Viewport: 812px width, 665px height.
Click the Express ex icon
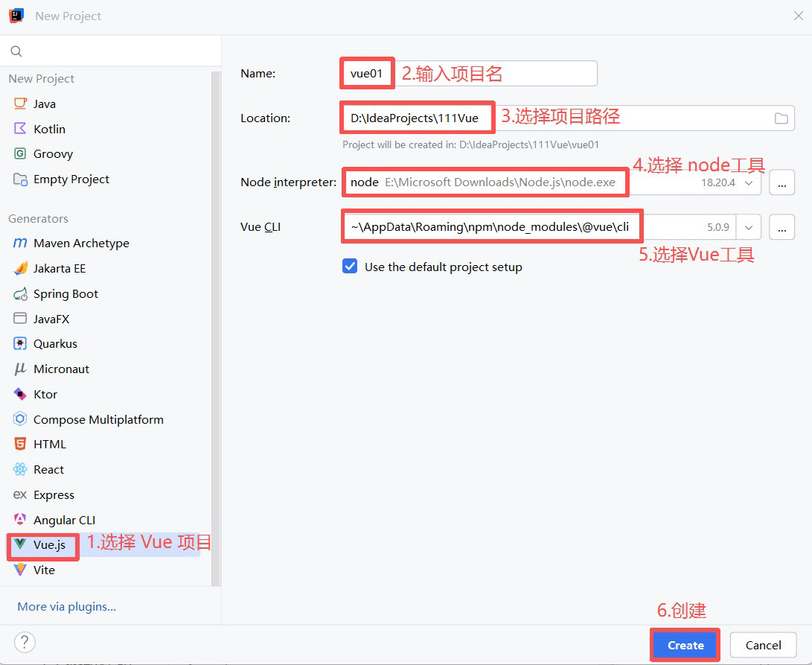coord(20,495)
